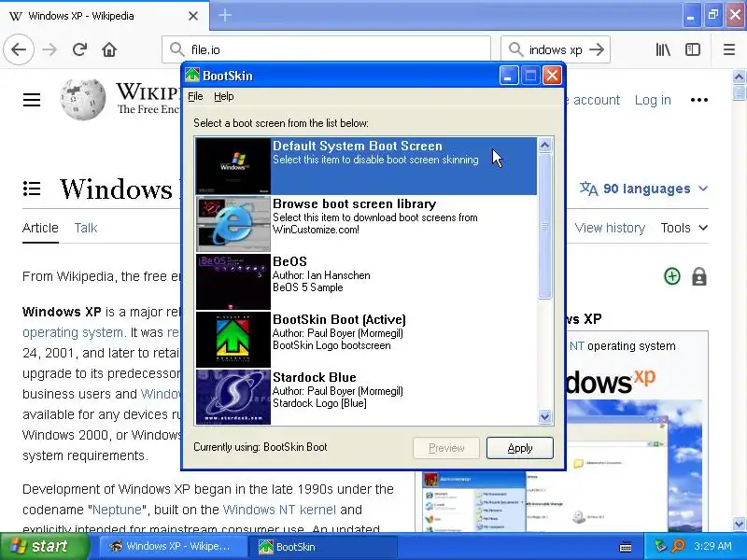
Task: Click the Wikipedia globe logo
Action: [x=83, y=99]
